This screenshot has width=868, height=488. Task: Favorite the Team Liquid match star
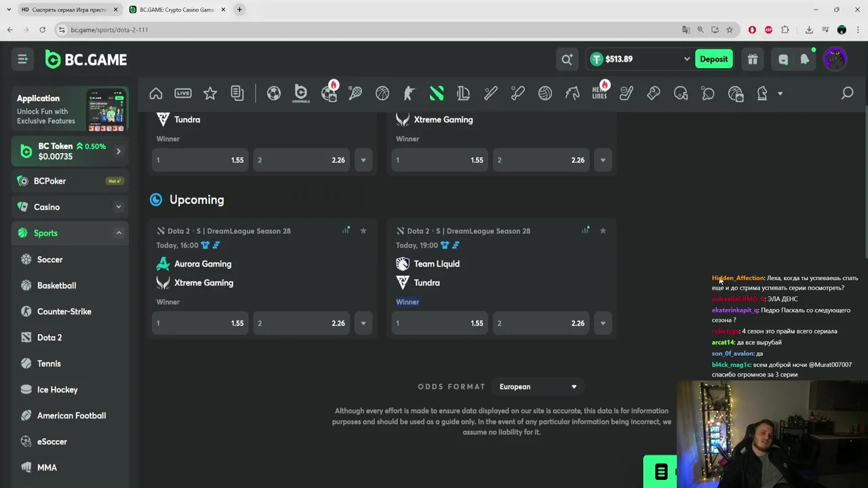(603, 231)
